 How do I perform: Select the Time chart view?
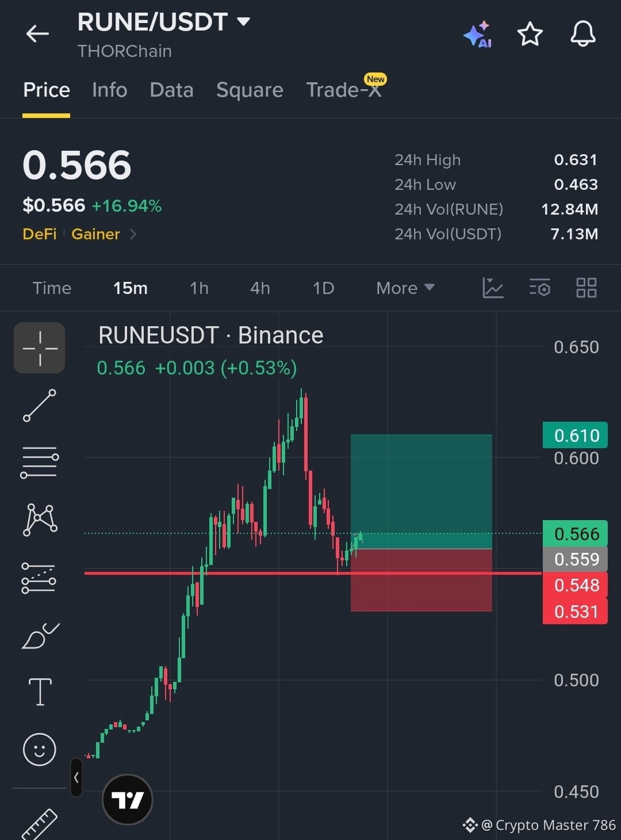point(52,288)
